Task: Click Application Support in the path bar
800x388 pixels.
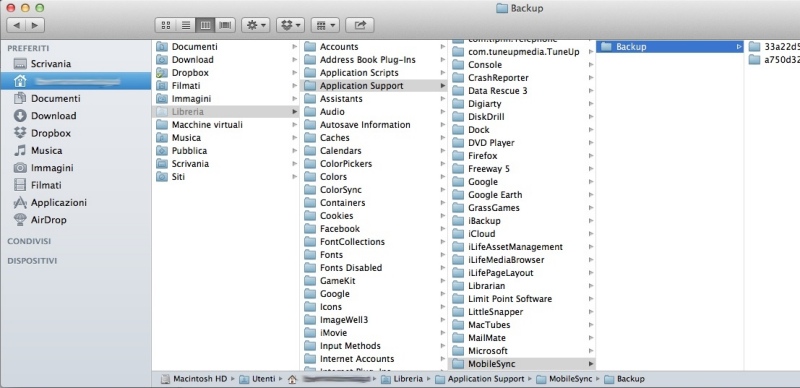Action: 480,379
